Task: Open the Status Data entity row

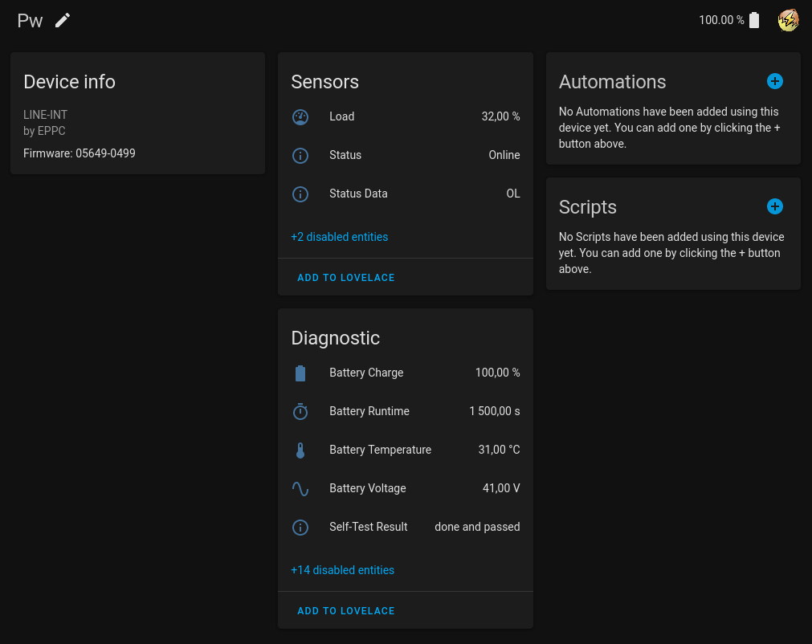Action: 405,194
